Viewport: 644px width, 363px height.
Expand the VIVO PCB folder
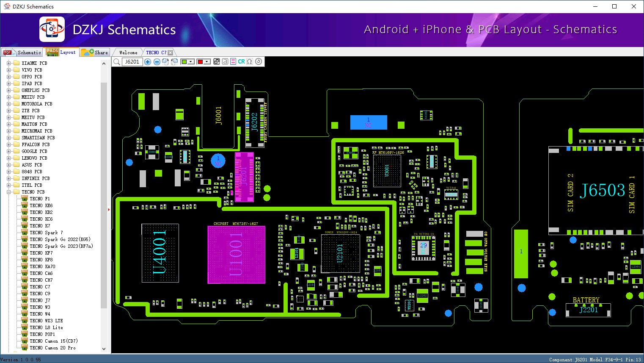(8, 70)
